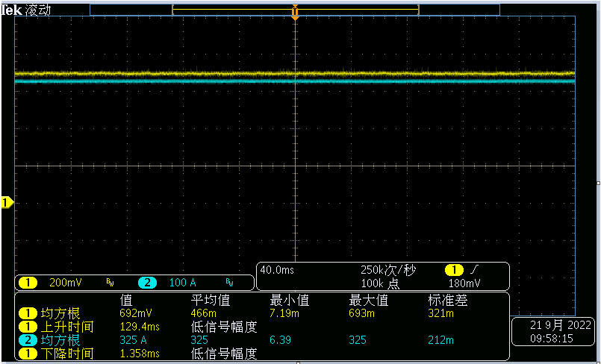Click 低信号幅度 warning on 上升时间 row
This screenshot has width=601, height=364.
[223, 327]
